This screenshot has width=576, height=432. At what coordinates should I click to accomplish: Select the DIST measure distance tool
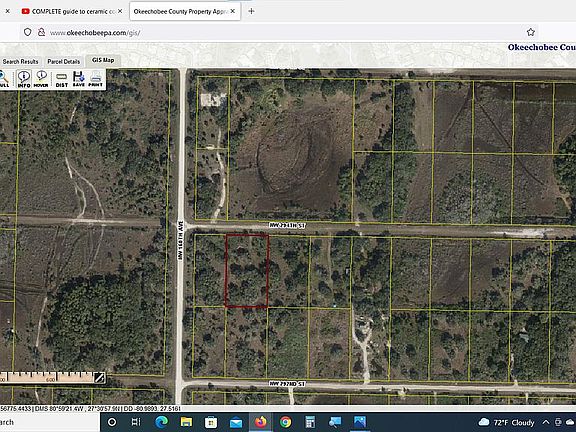click(61, 79)
